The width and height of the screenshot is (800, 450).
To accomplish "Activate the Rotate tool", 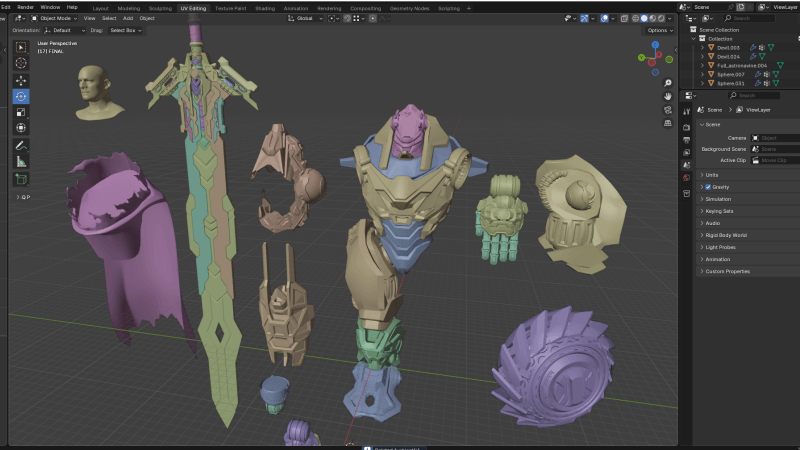I will click(x=21, y=96).
